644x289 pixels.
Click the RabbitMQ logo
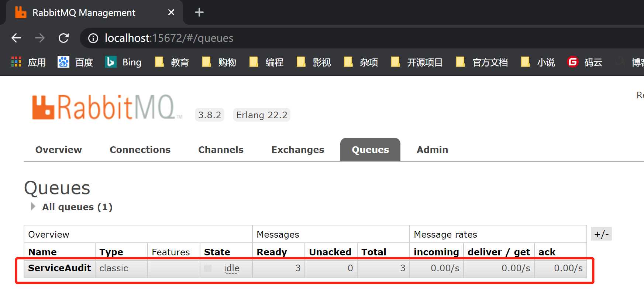pos(107,107)
